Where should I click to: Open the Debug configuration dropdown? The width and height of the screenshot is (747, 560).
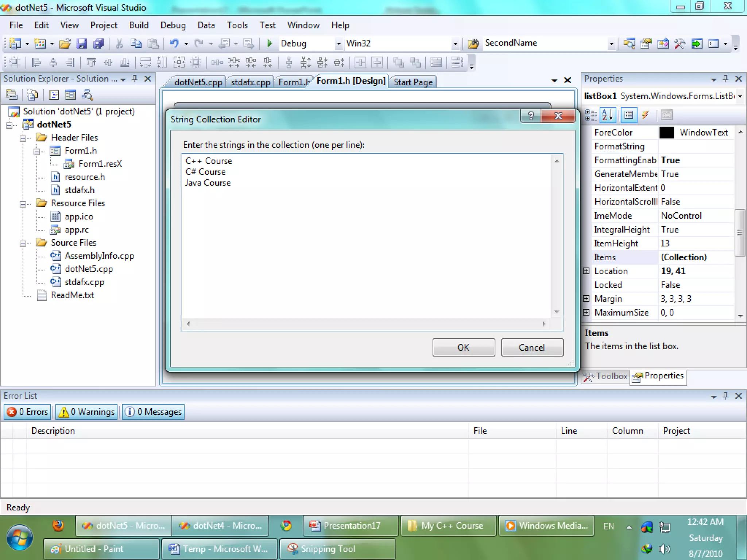[x=338, y=44]
